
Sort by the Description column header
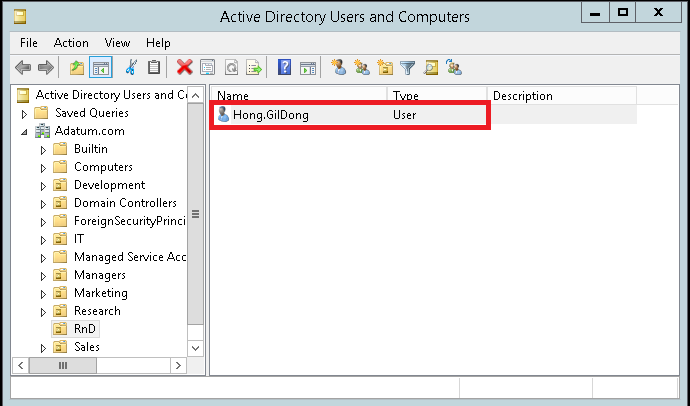coord(562,95)
